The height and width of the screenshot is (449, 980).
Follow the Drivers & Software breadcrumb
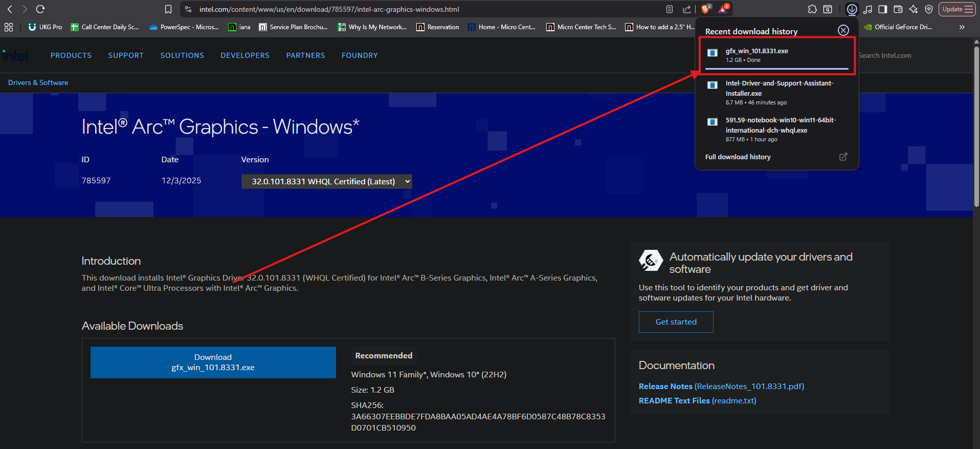point(38,82)
